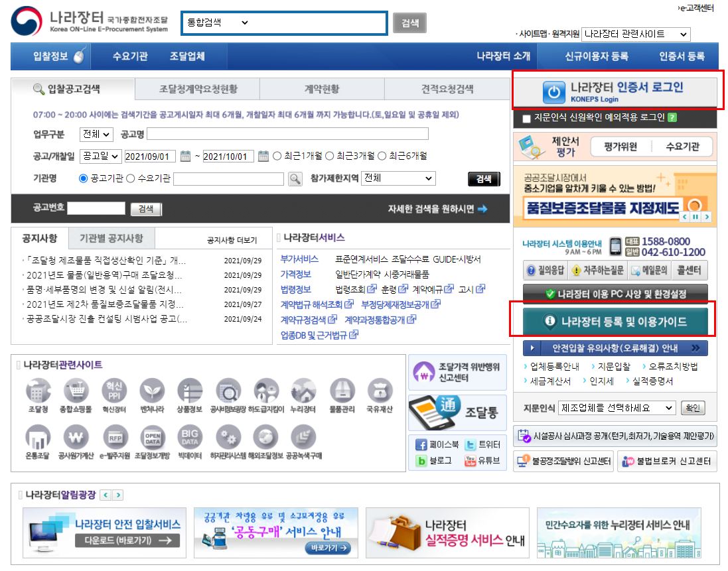Open the 하도급지킴이 icon
Viewport: 728px width, 571px height.
(x=267, y=391)
